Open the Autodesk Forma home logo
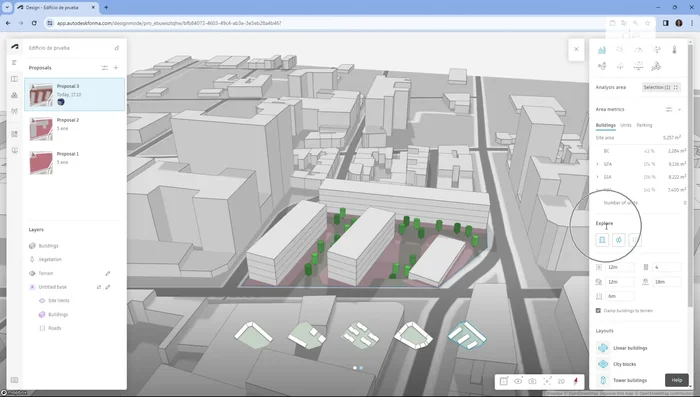The width and height of the screenshot is (700, 397). click(x=15, y=46)
